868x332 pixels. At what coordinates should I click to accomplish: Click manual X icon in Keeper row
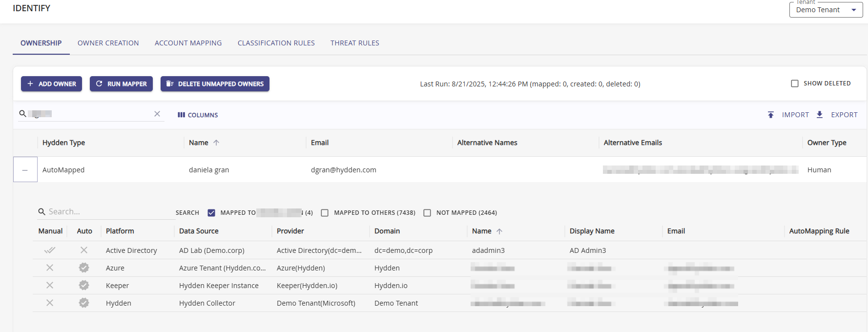click(50, 285)
